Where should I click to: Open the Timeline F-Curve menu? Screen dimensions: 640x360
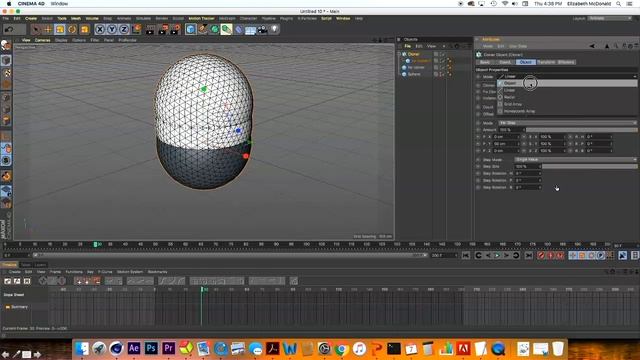point(105,272)
